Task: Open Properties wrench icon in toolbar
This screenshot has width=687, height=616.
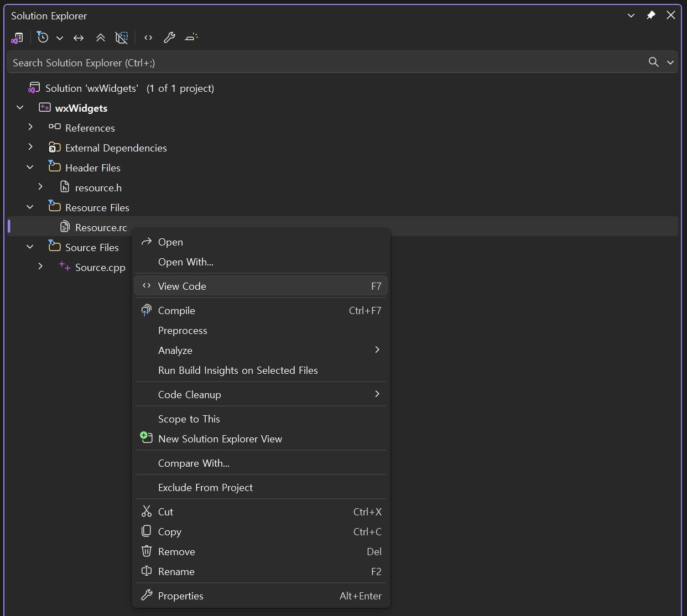Action: [169, 38]
